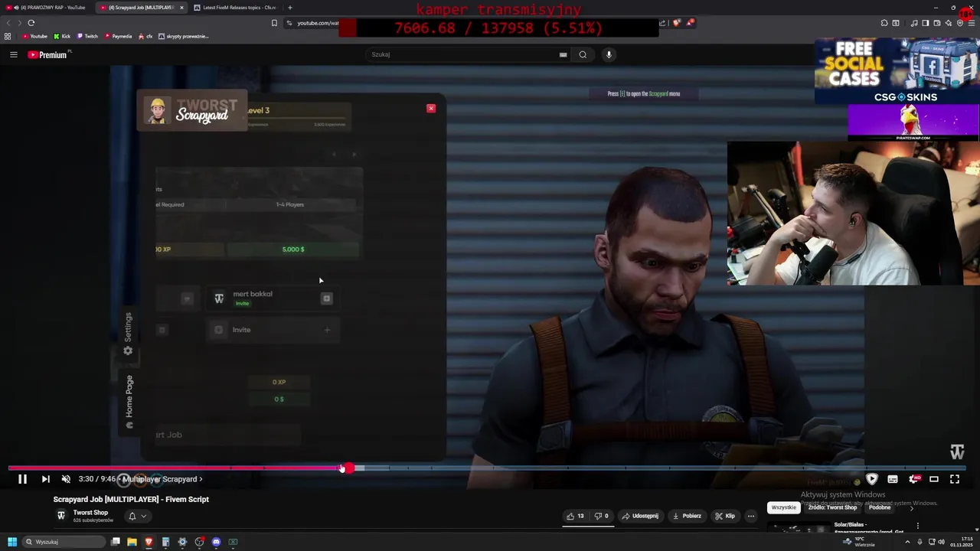Open the Brave VPN icon
Viewport: 980px width, 551px height.
point(960,23)
